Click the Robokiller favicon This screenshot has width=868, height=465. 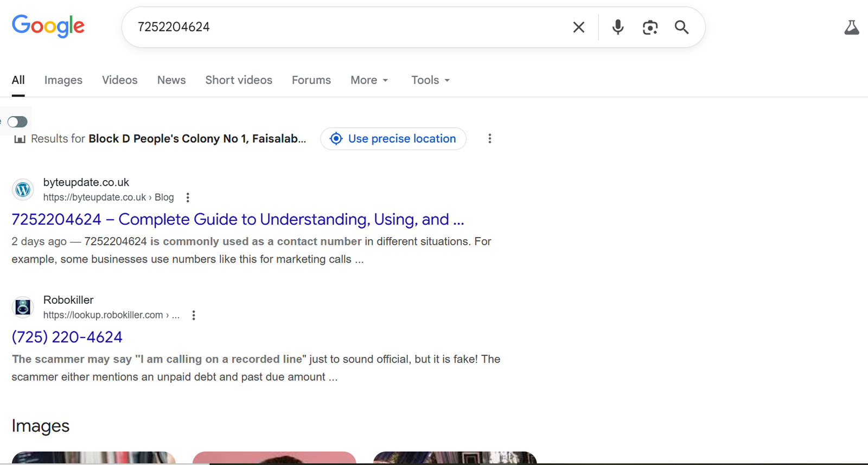click(x=23, y=307)
